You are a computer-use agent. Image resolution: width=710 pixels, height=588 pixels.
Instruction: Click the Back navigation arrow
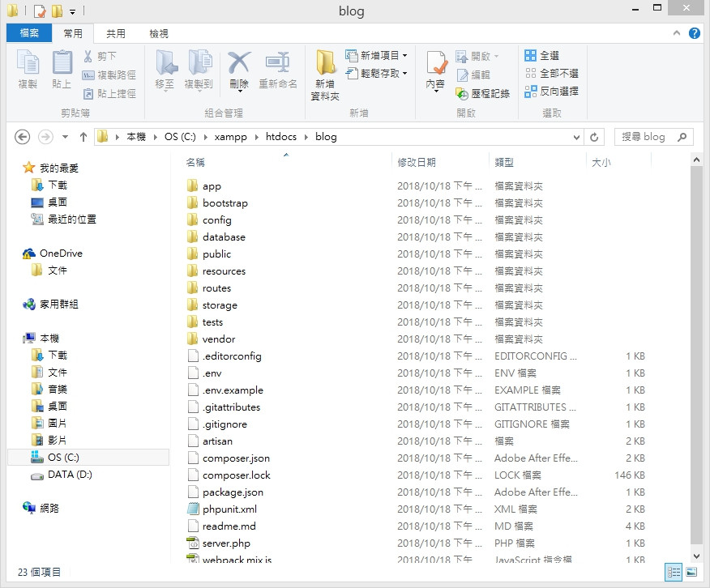22,137
